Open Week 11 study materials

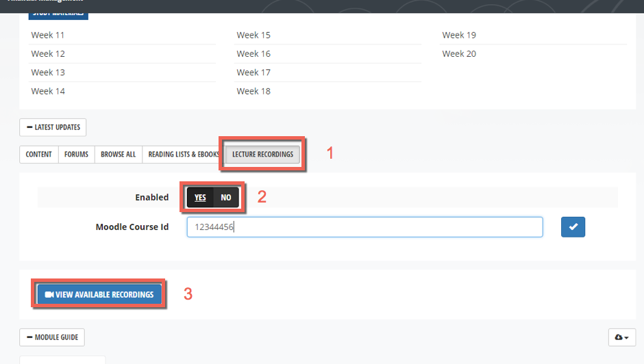[48, 35]
